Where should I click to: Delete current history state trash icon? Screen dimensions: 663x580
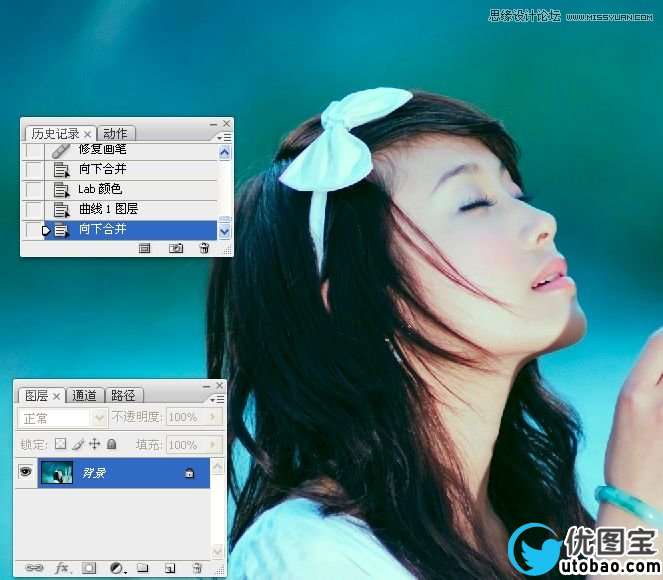tap(204, 248)
